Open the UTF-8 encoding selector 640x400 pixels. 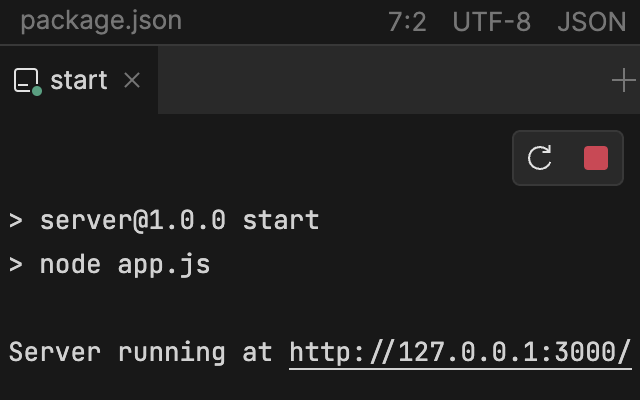point(491,21)
